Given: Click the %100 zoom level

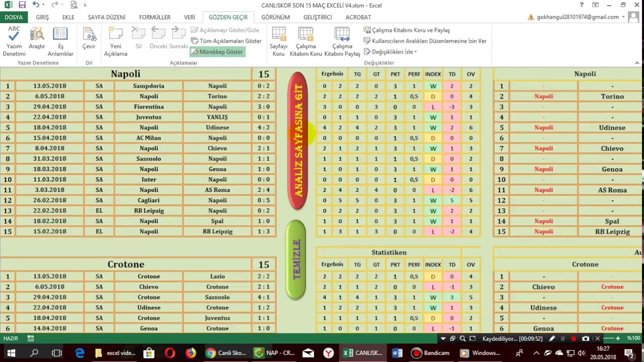Looking at the screenshot, I should point(633,338).
